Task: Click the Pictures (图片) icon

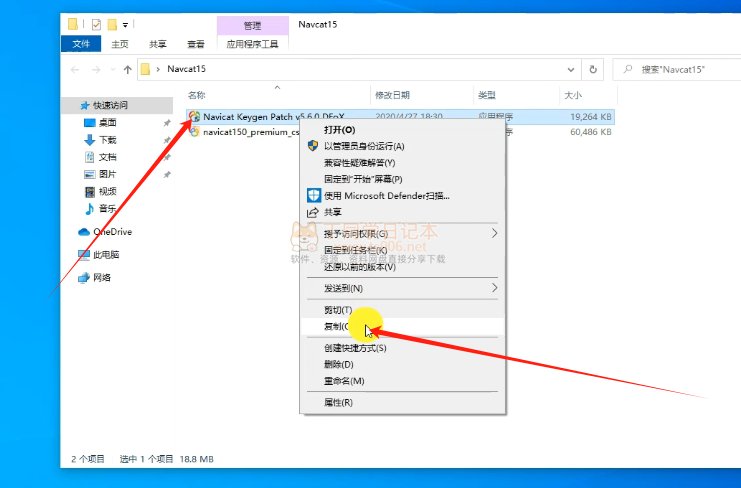Action: point(89,174)
